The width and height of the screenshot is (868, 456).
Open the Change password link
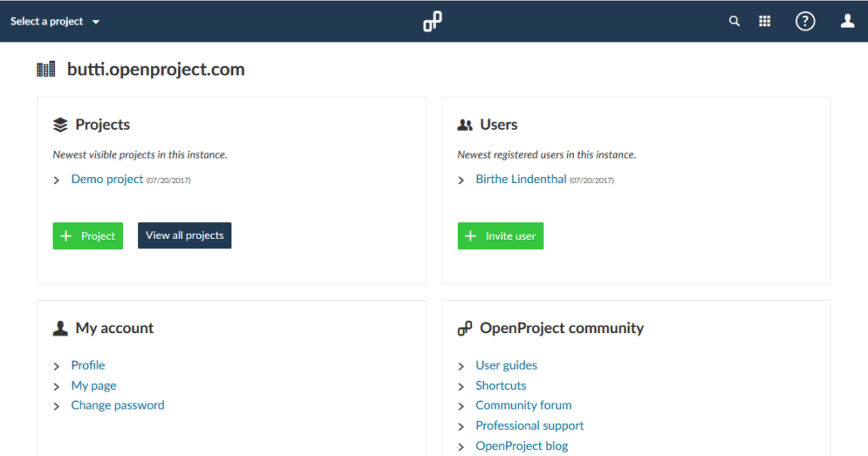tap(118, 405)
